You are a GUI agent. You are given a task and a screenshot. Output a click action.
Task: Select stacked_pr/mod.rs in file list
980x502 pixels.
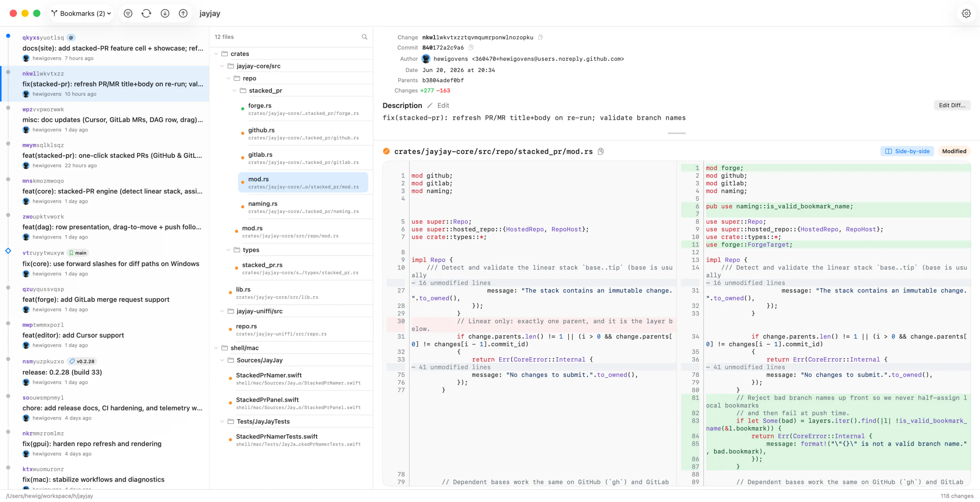tap(303, 182)
